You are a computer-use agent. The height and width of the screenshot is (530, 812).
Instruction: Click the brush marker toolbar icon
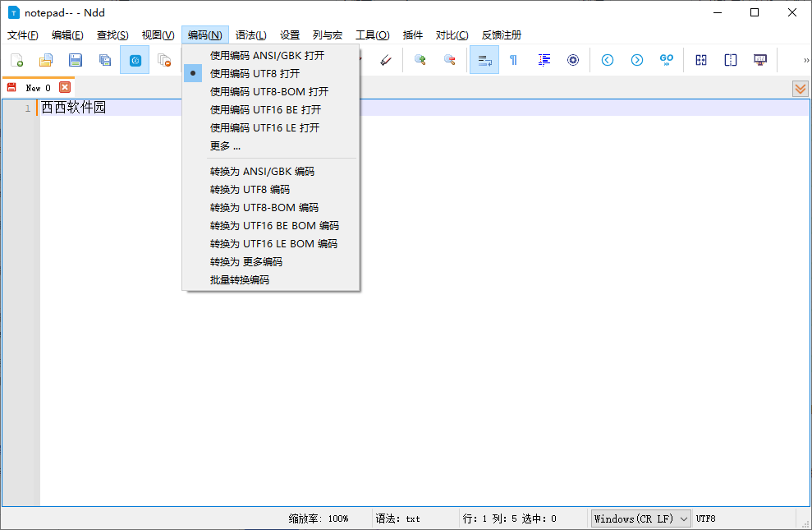[x=386, y=60]
